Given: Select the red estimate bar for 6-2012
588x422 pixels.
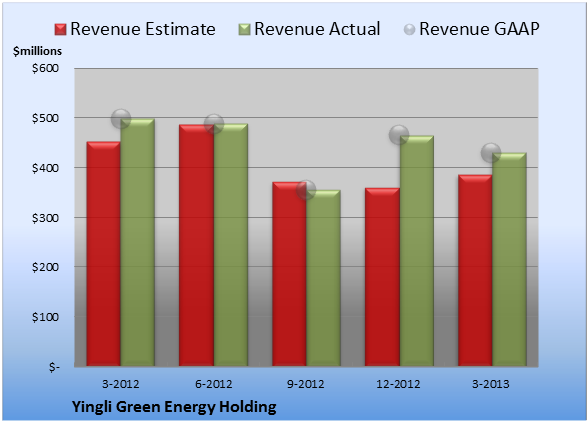Looking at the screenshot, I should [x=196, y=245].
